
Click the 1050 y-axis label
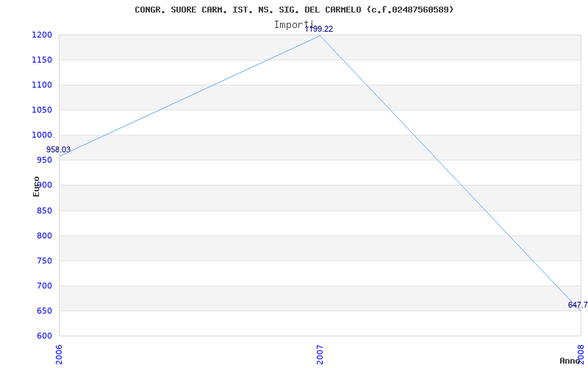coord(42,110)
